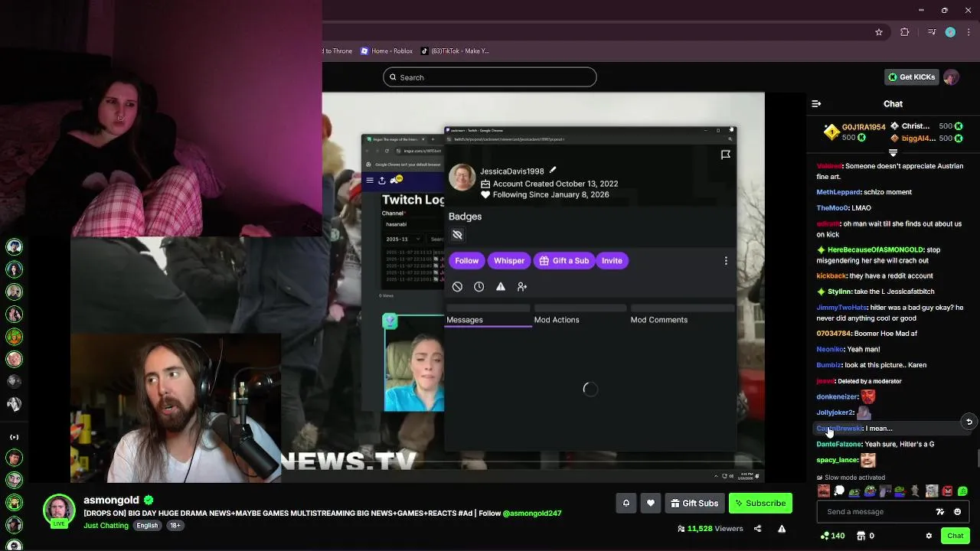
Task: Bookmark this page with star icon
Action: pyautogui.click(x=879, y=32)
